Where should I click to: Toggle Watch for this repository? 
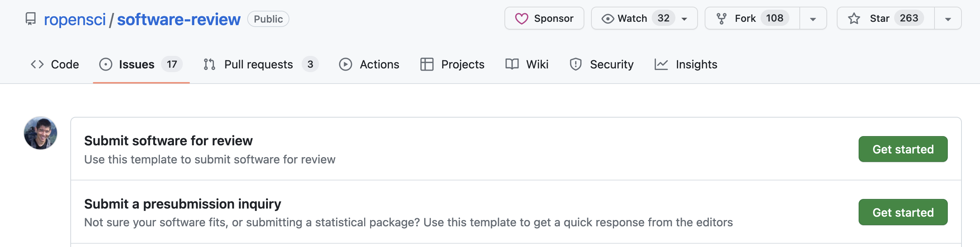(624, 18)
